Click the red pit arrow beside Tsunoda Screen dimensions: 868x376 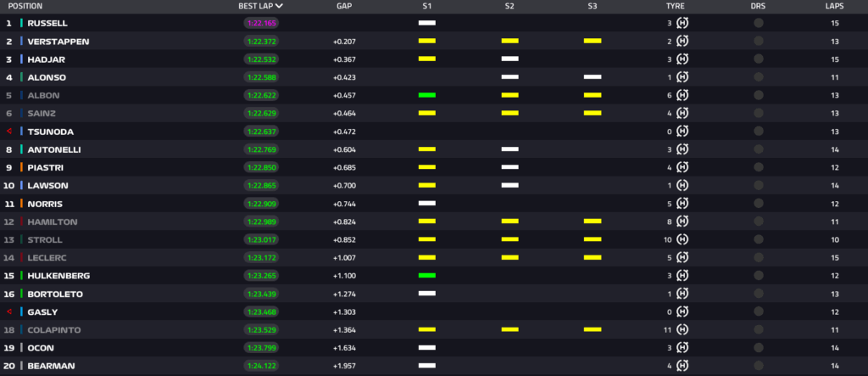pos(9,132)
